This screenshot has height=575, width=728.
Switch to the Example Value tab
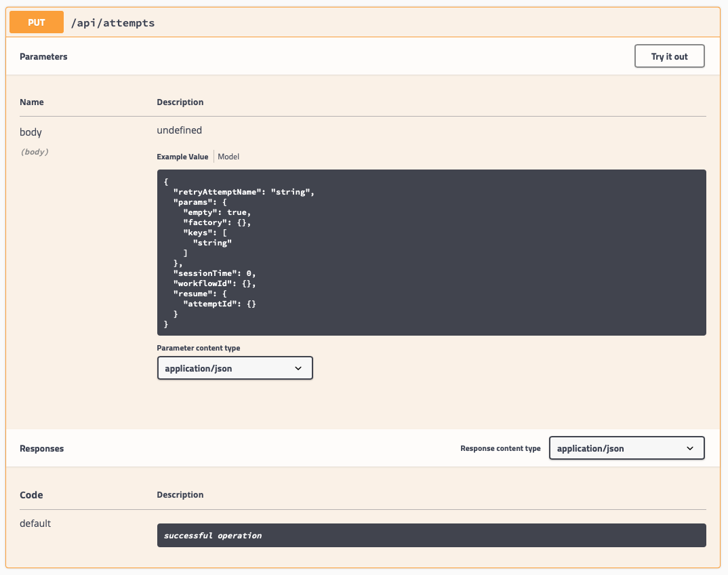tap(182, 157)
